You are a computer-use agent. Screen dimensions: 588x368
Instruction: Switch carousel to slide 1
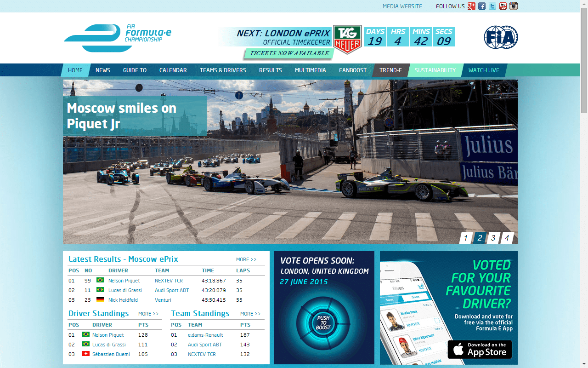[465, 238]
